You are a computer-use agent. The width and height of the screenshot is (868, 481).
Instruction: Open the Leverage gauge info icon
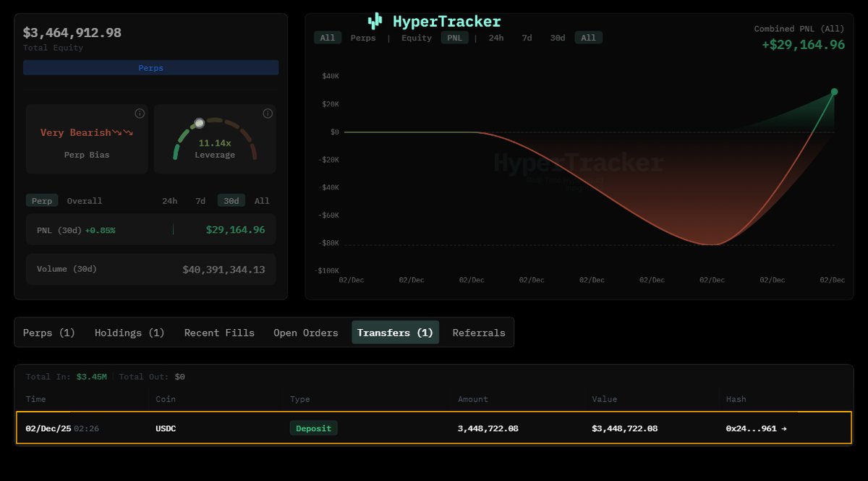(x=267, y=113)
